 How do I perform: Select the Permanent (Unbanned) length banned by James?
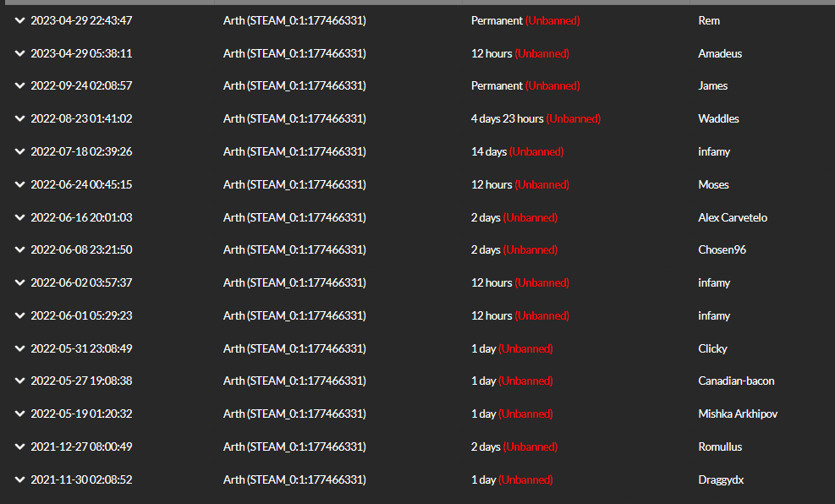[x=525, y=85]
